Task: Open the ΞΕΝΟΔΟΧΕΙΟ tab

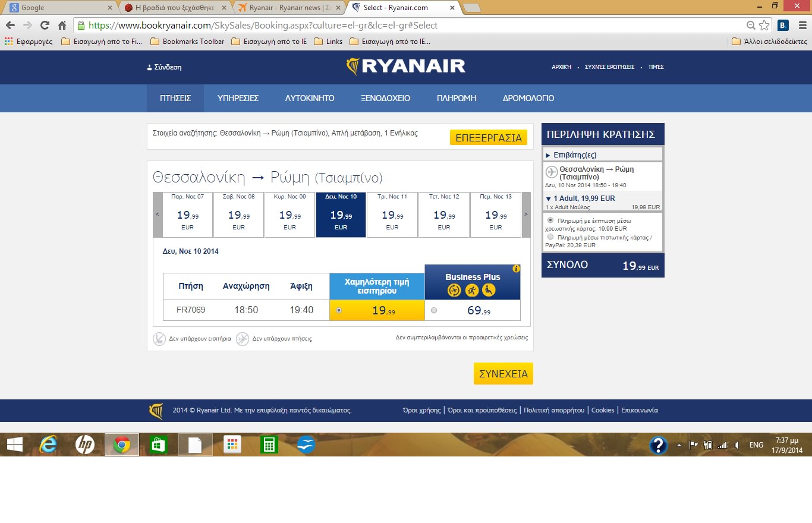Action: coord(385,99)
